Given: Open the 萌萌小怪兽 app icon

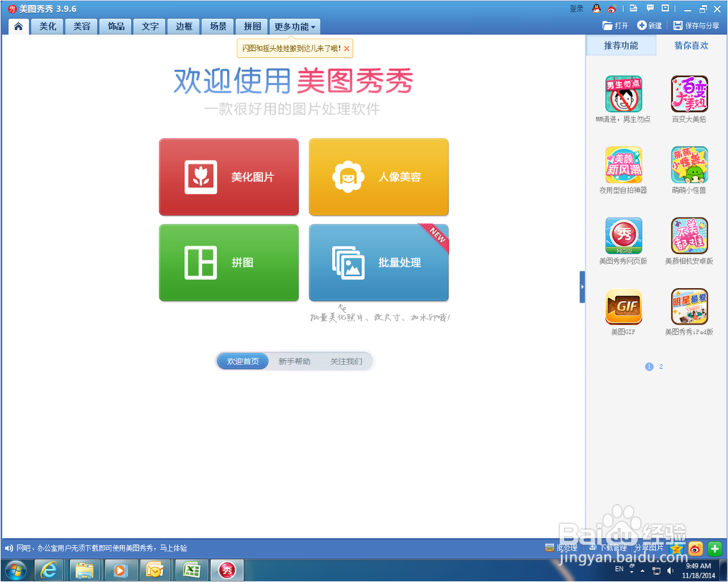Looking at the screenshot, I should pos(689,165).
